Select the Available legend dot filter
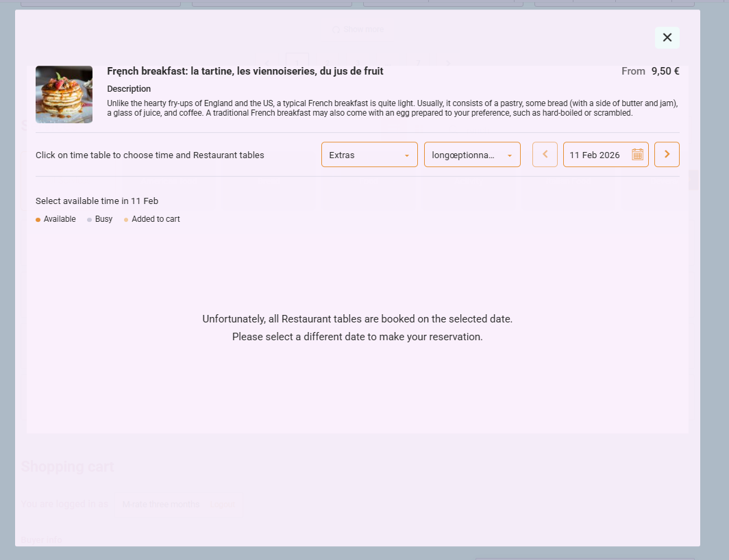This screenshot has height=560, width=729. [x=38, y=219]
